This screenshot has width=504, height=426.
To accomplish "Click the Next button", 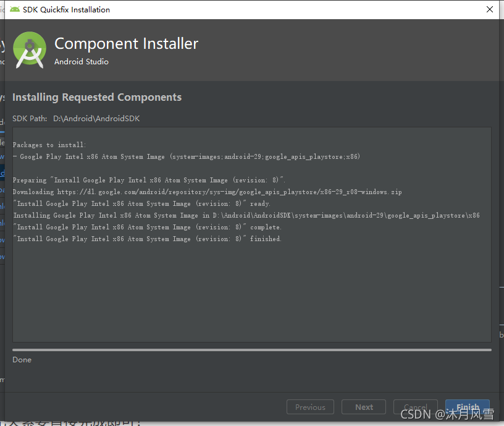I will [x=364, y=407].
